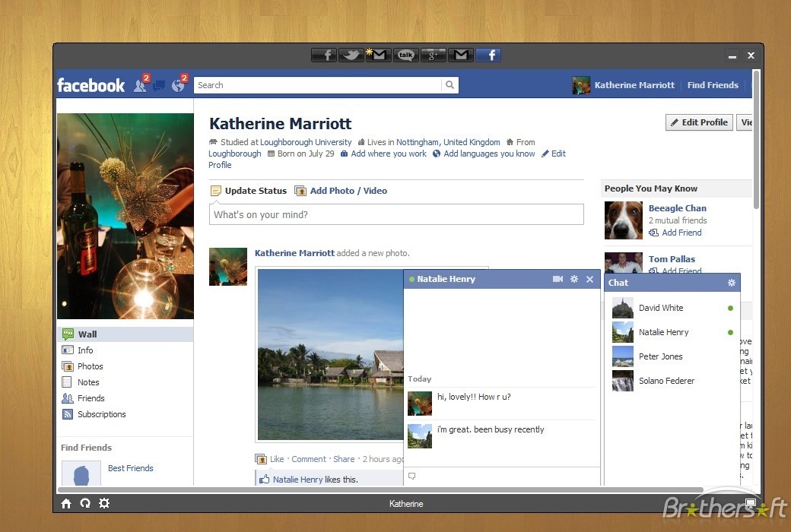Start video call with Natalie Henry
Image resolution: width=791 pixels, height=532 pixels.
pyautogui.click(x=558, y=279)
